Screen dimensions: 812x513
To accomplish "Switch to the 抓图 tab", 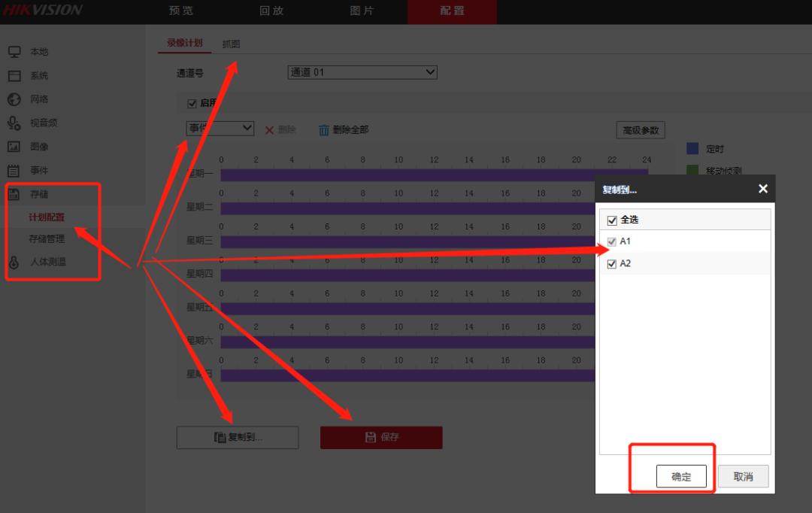I will pos(231,44).
